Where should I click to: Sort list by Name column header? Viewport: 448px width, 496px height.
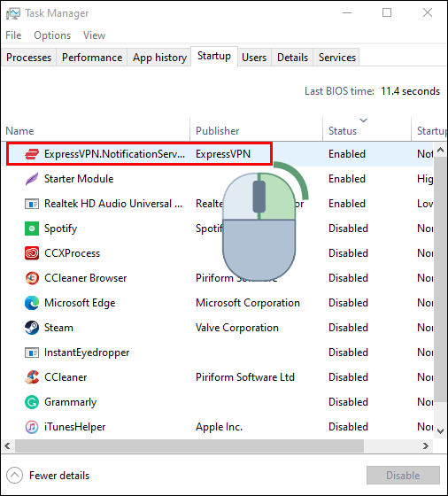click(x=19, y=131)
